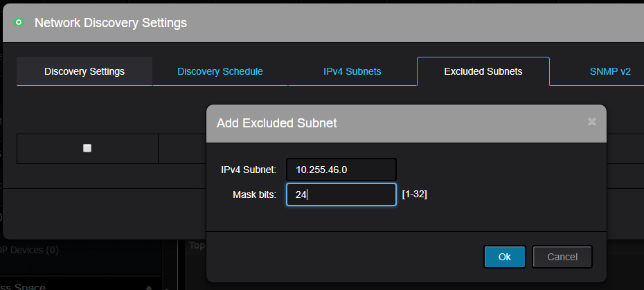This screenshot has width=644, height=290.
Task: Open the Discovery Schedule tab
Action: [x=220, y=71]
